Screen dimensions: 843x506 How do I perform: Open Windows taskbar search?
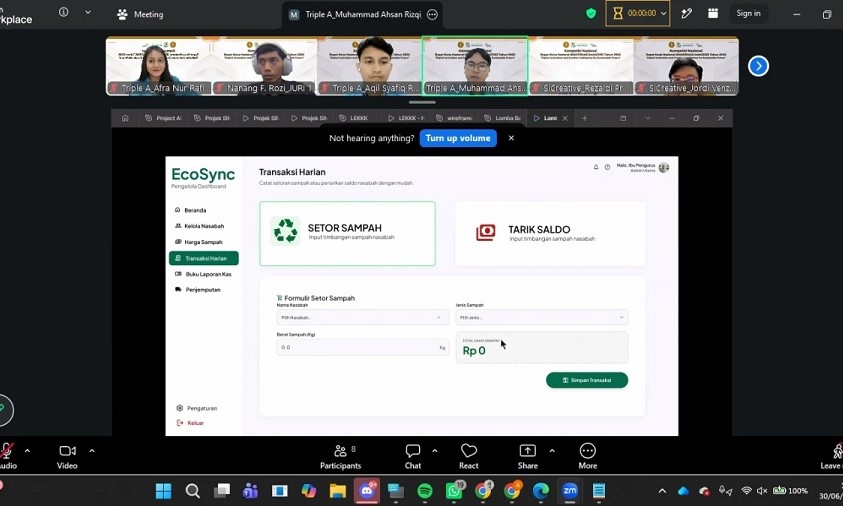[x=192, y=490]
